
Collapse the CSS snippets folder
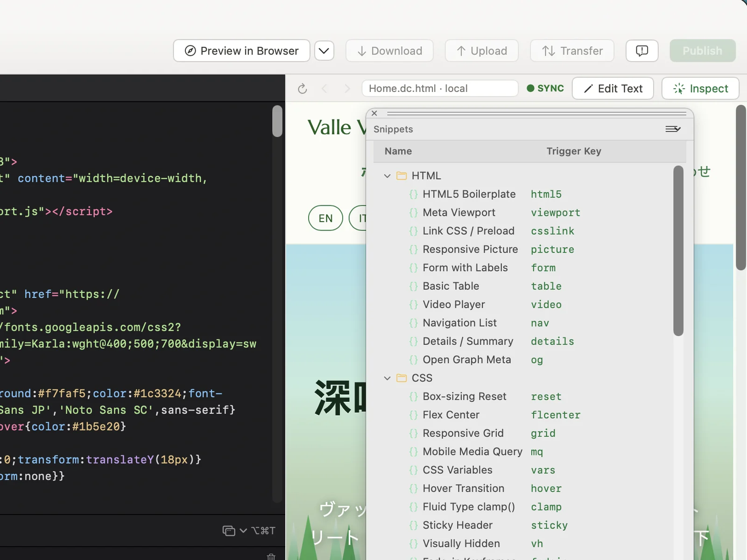point(387,378)
